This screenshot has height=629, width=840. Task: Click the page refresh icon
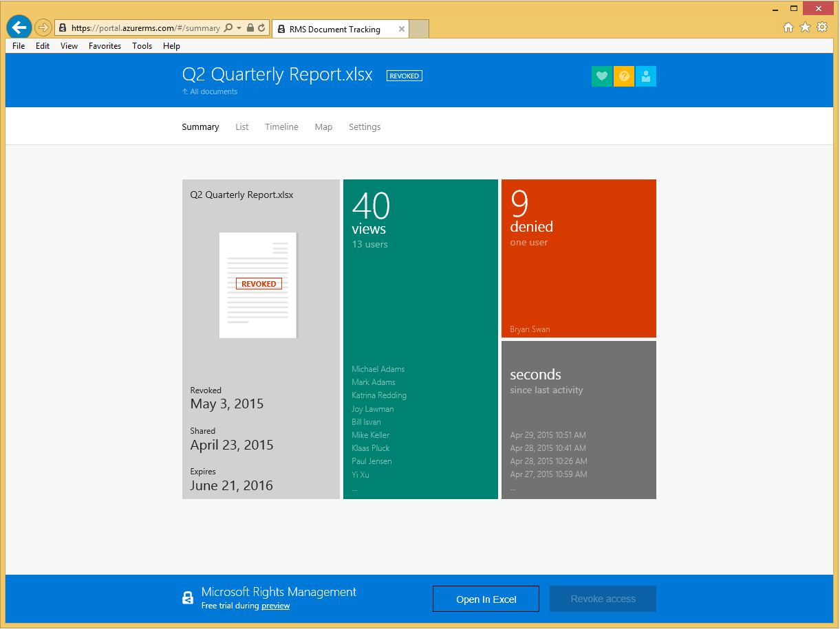tap(261, 28)
